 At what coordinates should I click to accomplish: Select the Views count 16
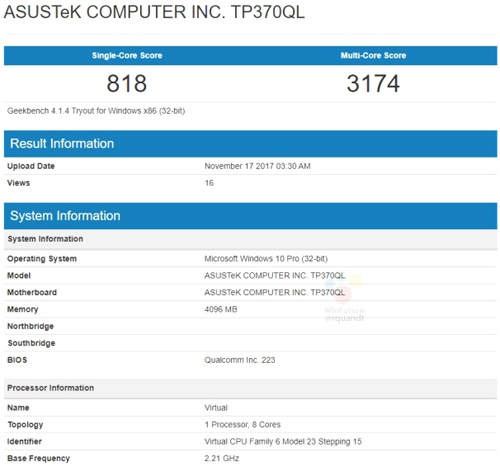[x=209, y=183]
